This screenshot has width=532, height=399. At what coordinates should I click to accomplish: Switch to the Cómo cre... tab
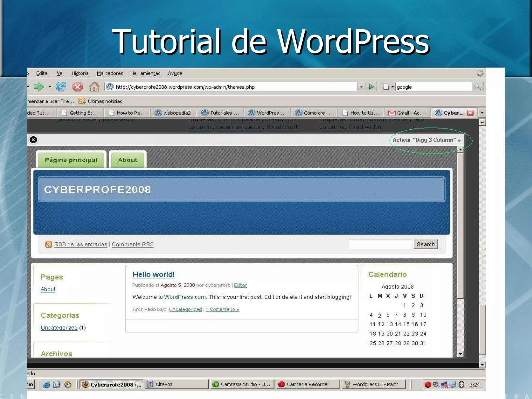[314, 113]
